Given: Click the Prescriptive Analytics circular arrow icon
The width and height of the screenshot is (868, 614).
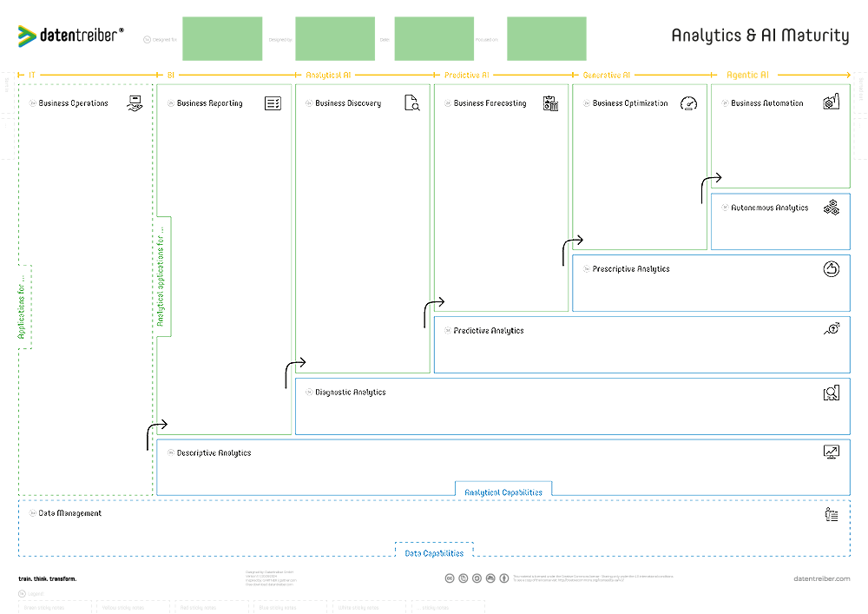Looking at the screenshot, I should [x=832, y=269].
